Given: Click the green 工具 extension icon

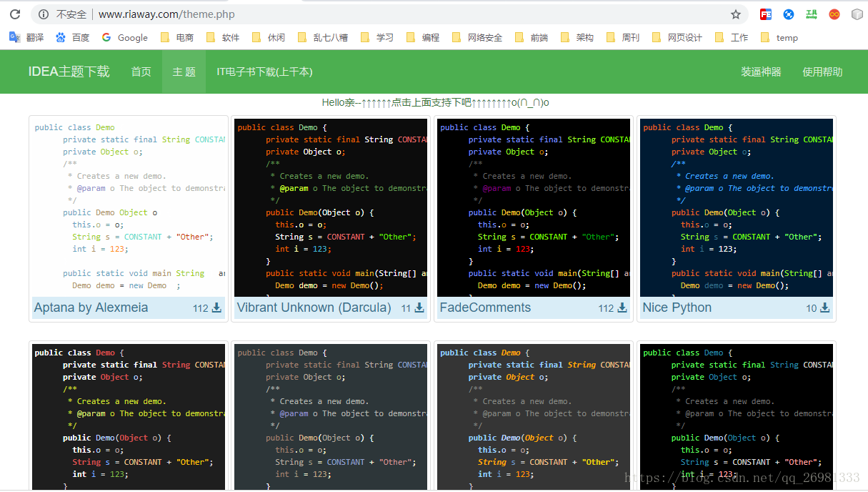Looking at the screenshot, I should (x=812, y=14).
